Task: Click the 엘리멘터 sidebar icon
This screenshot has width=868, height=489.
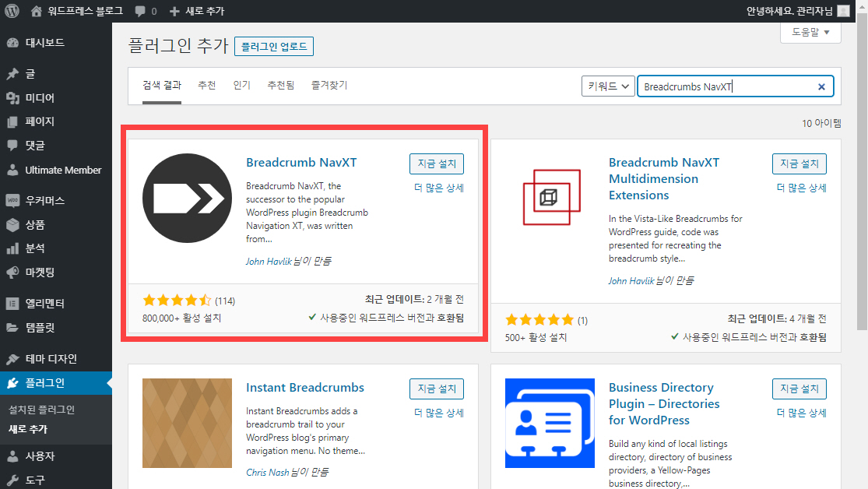Action: pos(12,304)
